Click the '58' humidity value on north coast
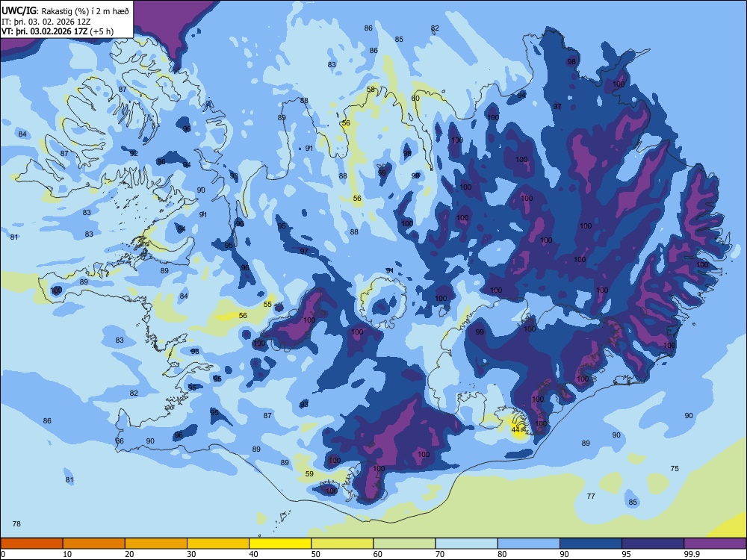 (x=371, y=90)
